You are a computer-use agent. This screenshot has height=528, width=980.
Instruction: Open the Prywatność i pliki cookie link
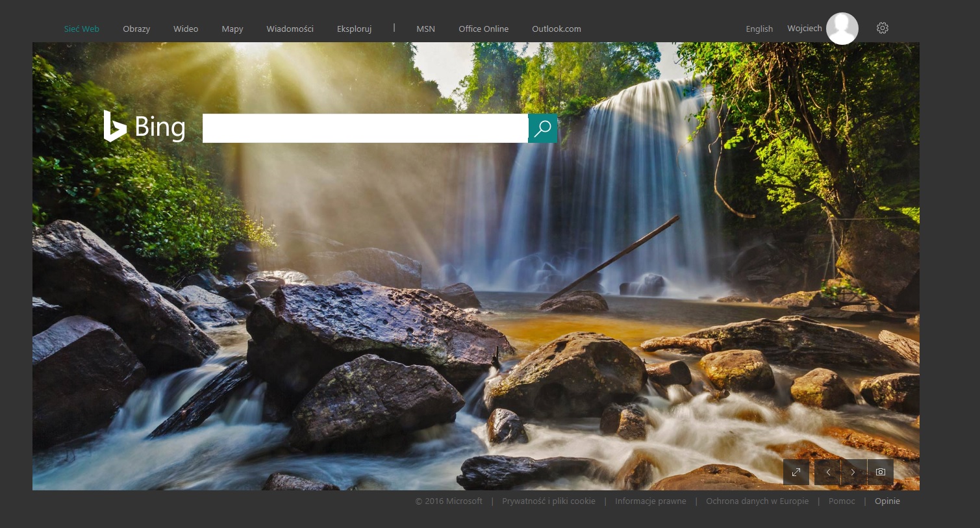click(x=549, y=501)
